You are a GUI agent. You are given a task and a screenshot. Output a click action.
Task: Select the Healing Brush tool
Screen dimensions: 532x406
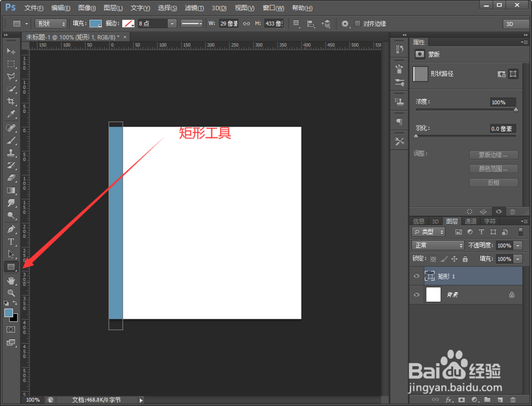[x=11, y=128]
